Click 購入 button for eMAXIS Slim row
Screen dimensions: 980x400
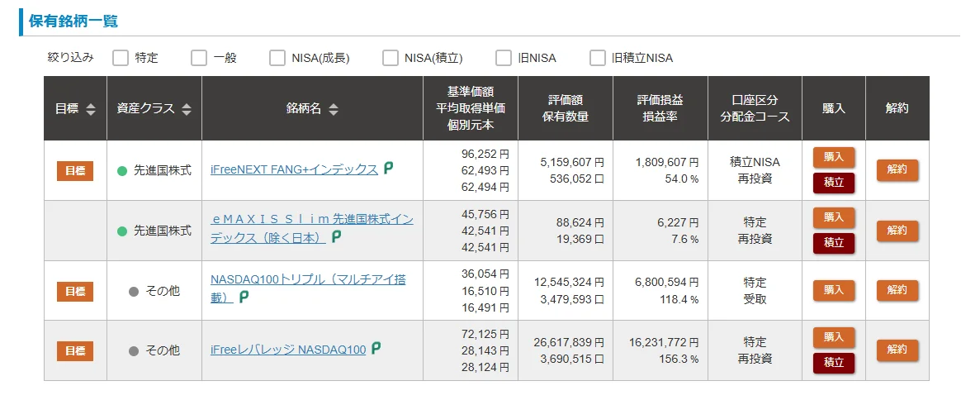(x=834, y=217)
